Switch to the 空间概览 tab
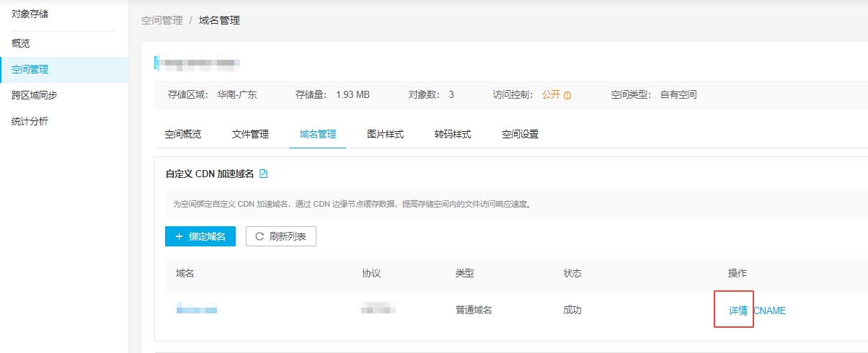The image size is (868, 353). click(183, 134)
